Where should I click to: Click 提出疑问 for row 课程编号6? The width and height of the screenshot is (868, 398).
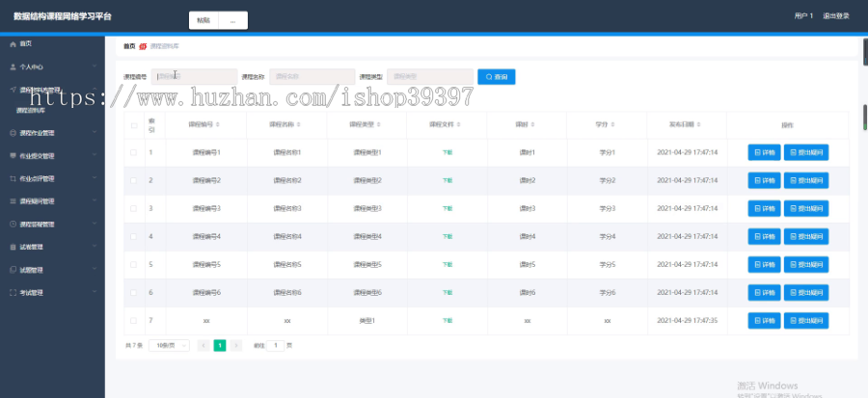pyautogui.click(x=806, y=292)
